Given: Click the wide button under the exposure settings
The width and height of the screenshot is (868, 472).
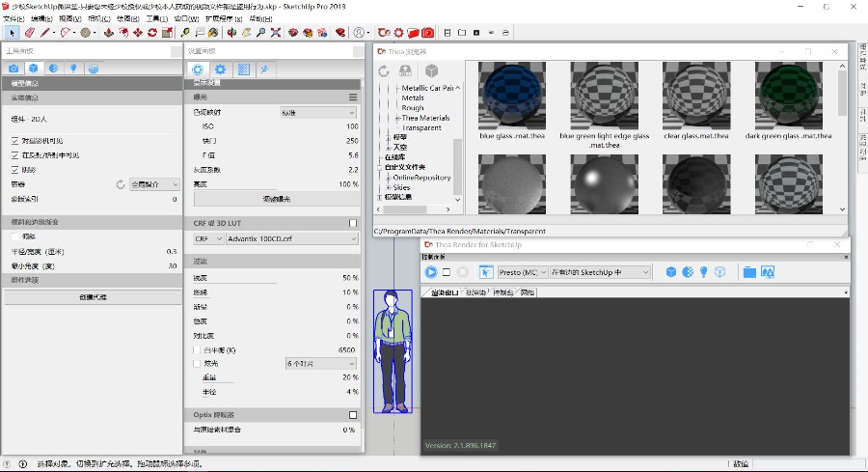Looking at the screenshot, I should [x=276, y=198].
